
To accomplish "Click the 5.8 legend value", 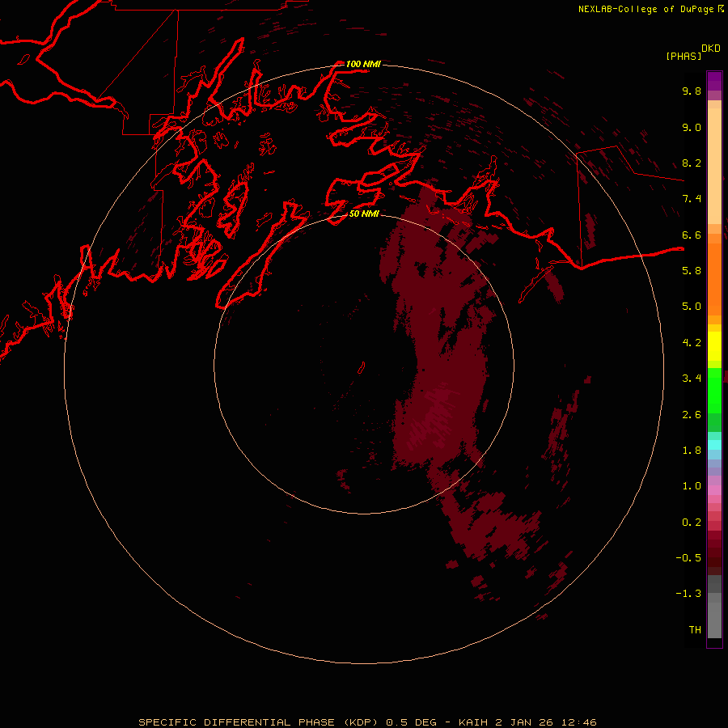I will (x=692, y=271).
